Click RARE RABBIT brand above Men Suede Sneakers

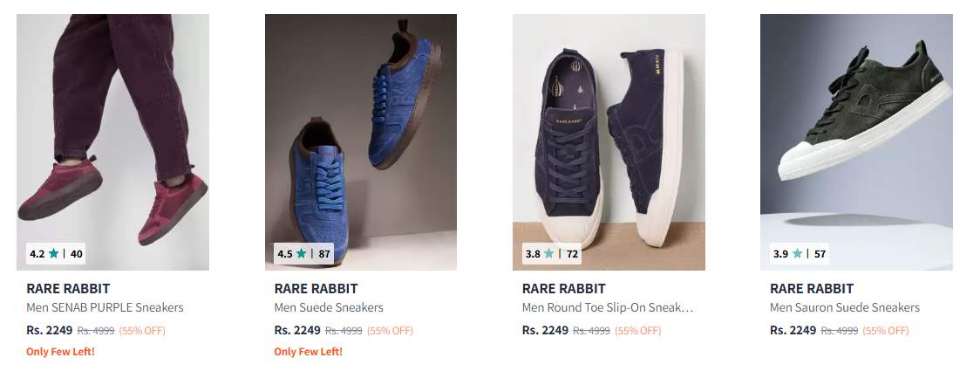(316, 289)
